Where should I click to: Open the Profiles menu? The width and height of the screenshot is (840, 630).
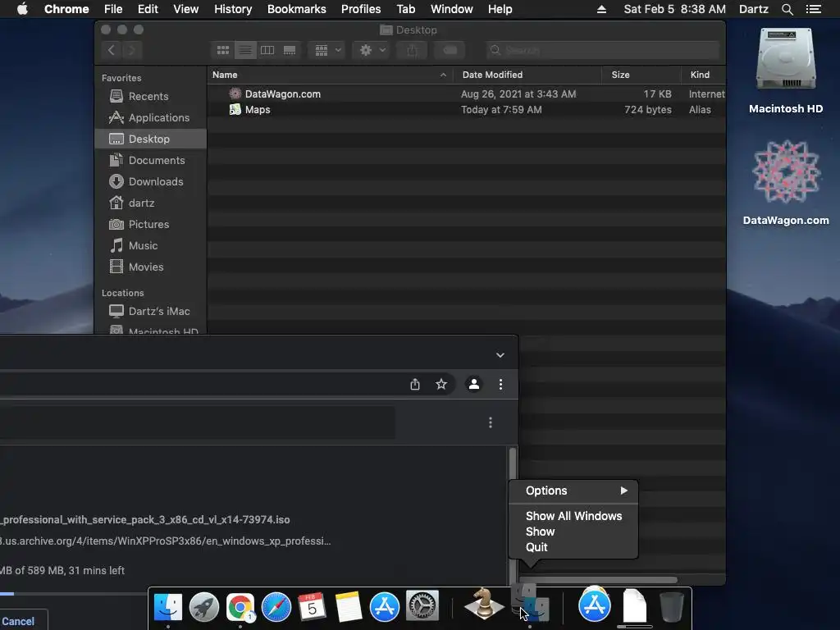pyautogui.click(x=361, y=9)
